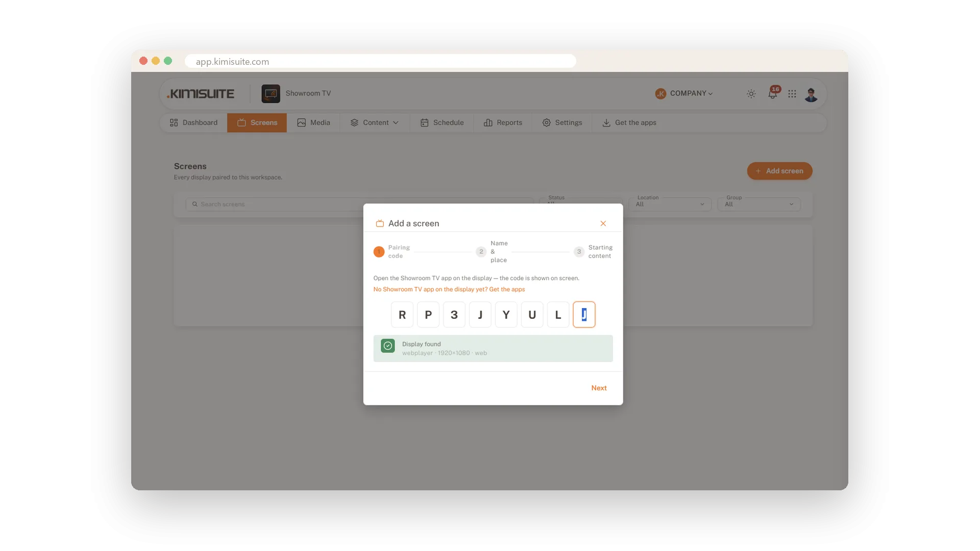This screenshot has width=980, height=551.
Task: Click step 3 Starting content
Action: [593, 252]
